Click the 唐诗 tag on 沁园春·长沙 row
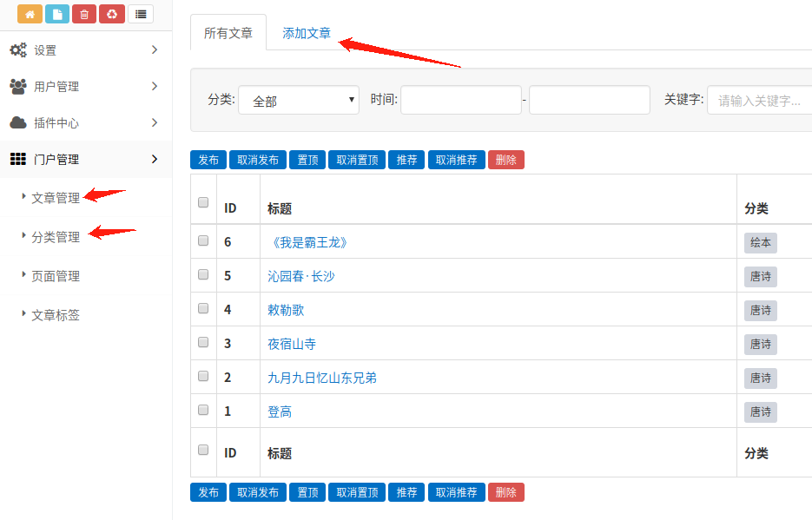 [x=761, y=276]
